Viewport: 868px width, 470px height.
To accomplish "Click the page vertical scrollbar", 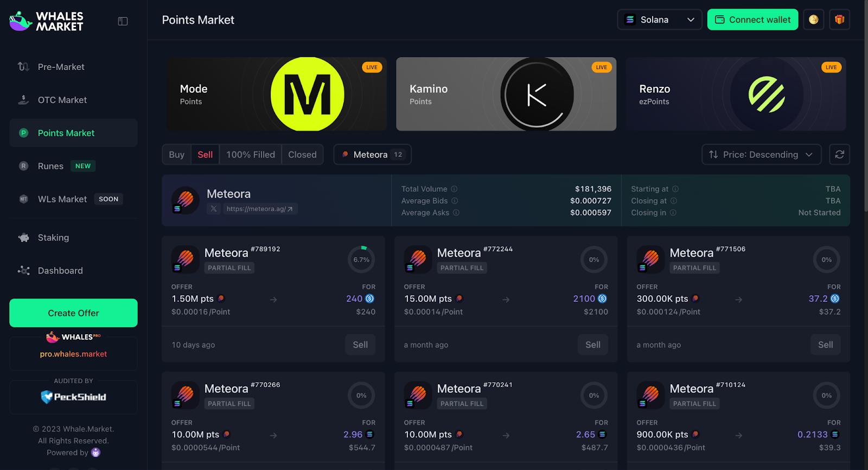I will click(866, 106).
